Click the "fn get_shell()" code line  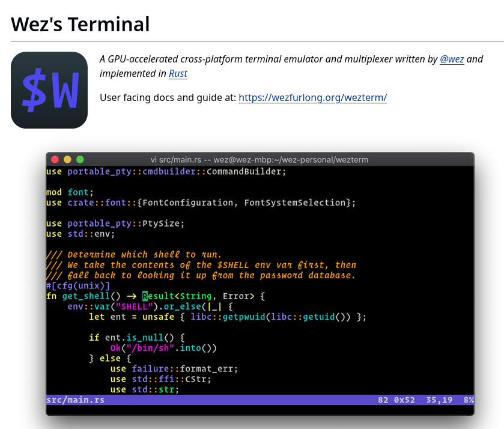click(x=155, y=296)
